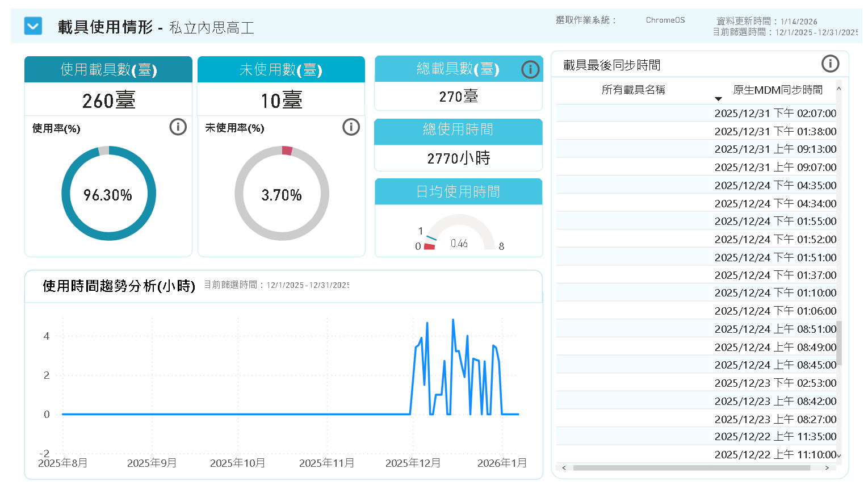This screenshot has height=485, width=868.
Task: Open the info icon in 使用率(%) card
Action: 178,127
